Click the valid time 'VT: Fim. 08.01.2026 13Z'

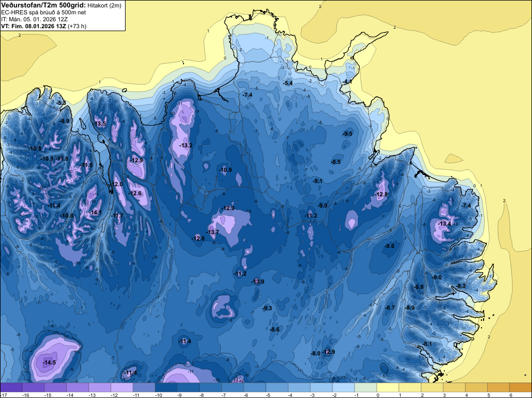point(34,26)
